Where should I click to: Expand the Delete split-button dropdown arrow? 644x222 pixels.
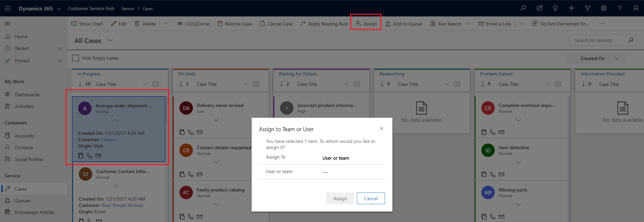(166, 23)
